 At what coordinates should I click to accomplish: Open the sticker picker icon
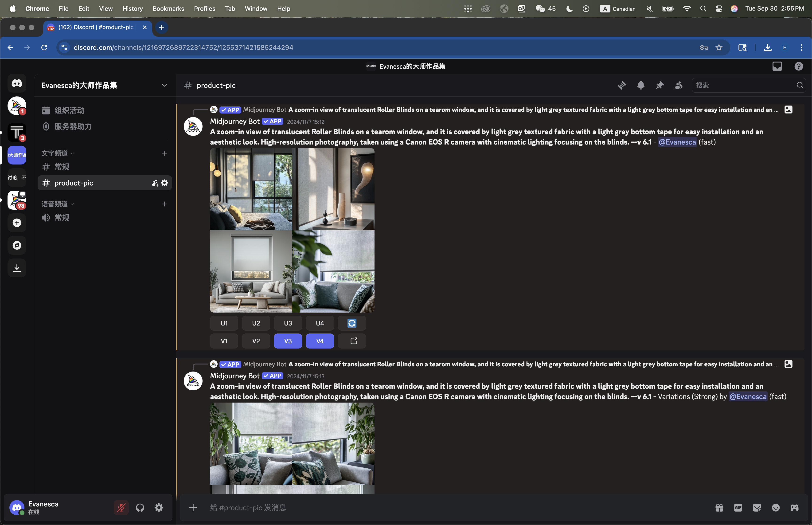[757, 508]
